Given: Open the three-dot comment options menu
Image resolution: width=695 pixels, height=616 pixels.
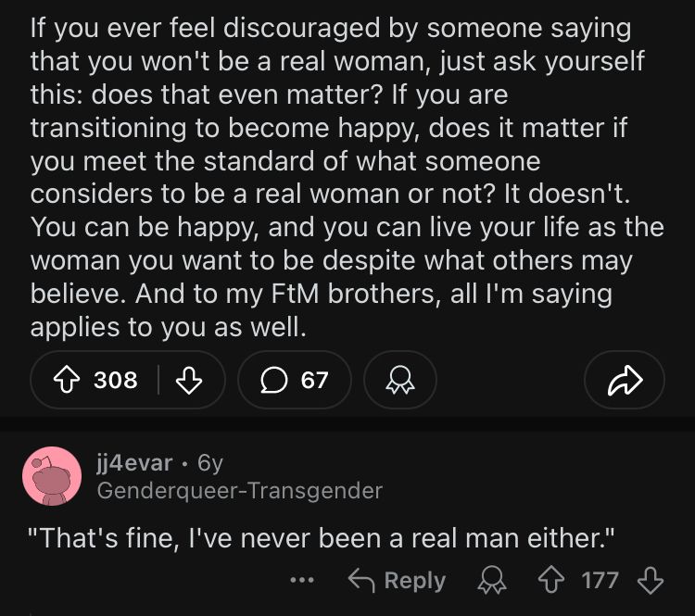Looking at the screenshot, I should point(302,580).
